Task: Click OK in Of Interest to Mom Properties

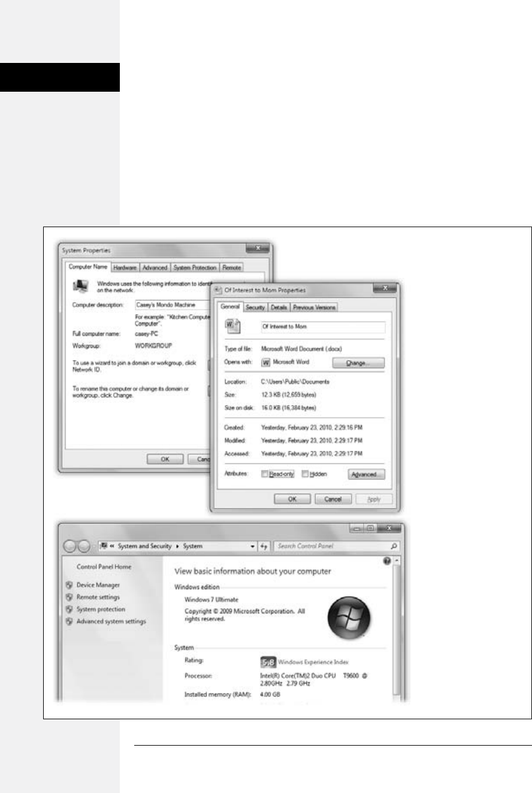Action: point(292,499)
